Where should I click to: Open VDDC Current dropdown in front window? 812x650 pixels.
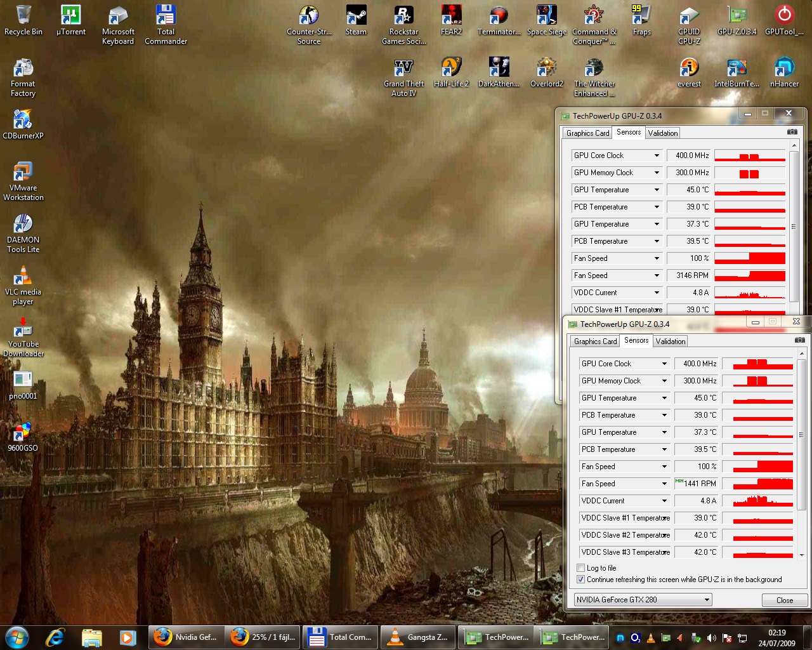[x=664, y=501]
